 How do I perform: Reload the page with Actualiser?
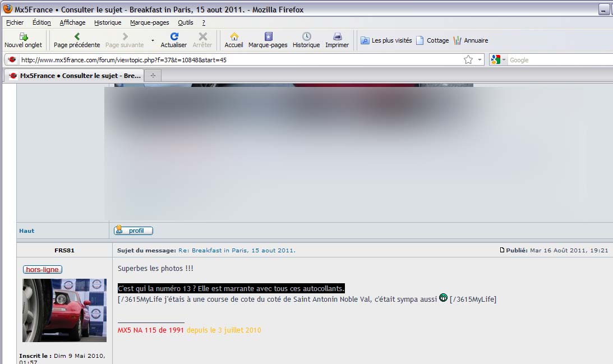pos(173,40)
